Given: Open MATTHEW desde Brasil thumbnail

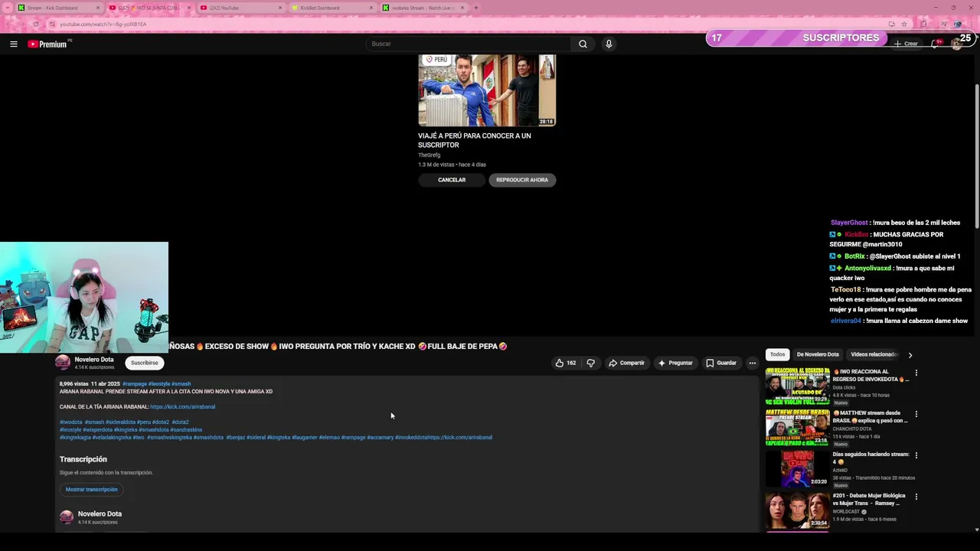Looking at the screenshot, I should click(x=797, y=428).
